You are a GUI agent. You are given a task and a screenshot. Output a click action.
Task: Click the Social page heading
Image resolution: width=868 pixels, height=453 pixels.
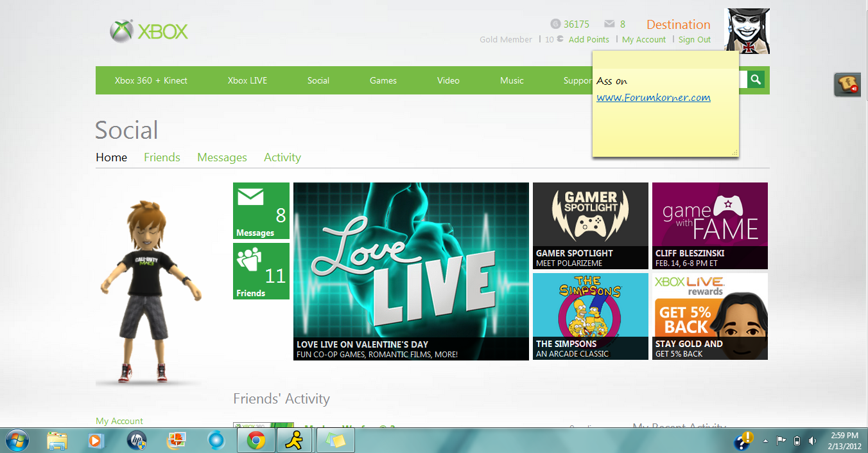pyautogui.click(x=126, y=130)
